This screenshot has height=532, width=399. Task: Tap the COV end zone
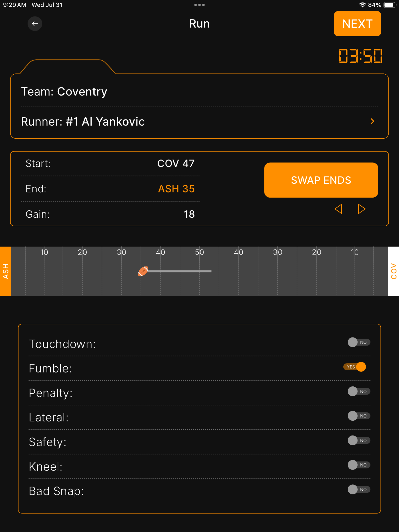pyautogui.click(x=393, y=271)
